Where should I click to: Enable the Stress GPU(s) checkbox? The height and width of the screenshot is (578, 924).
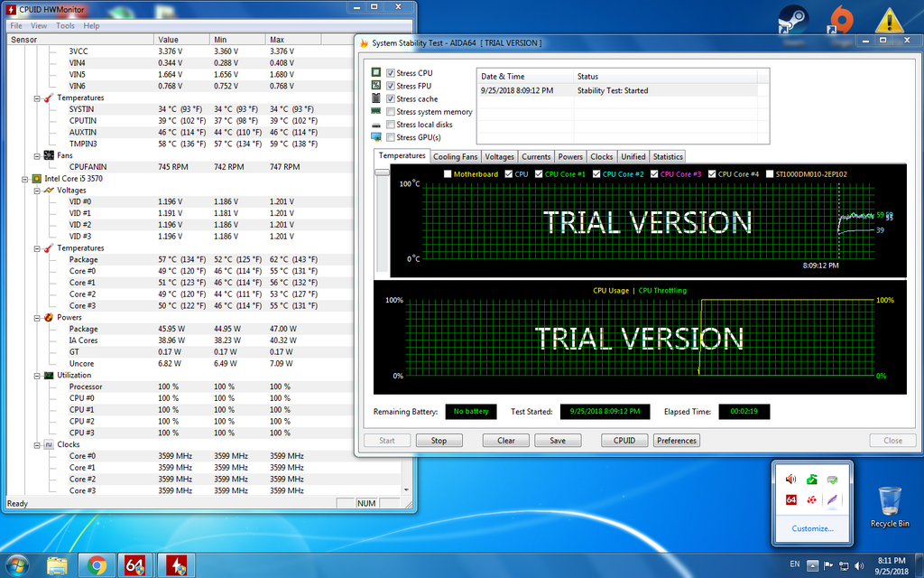(390, 137)
